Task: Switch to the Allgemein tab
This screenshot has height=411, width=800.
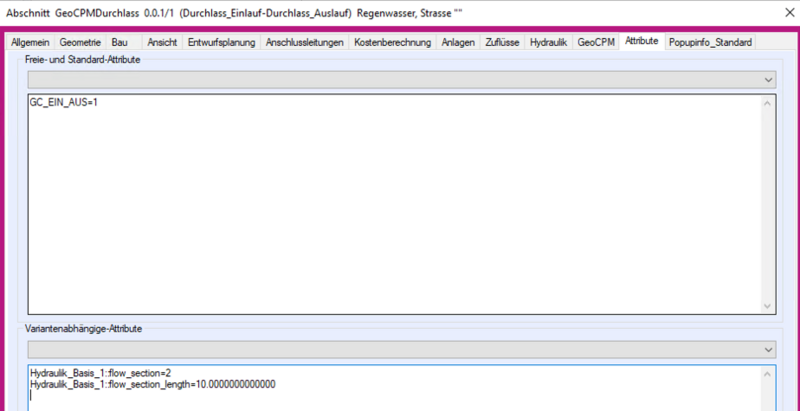Action: (x=30, y=43)
